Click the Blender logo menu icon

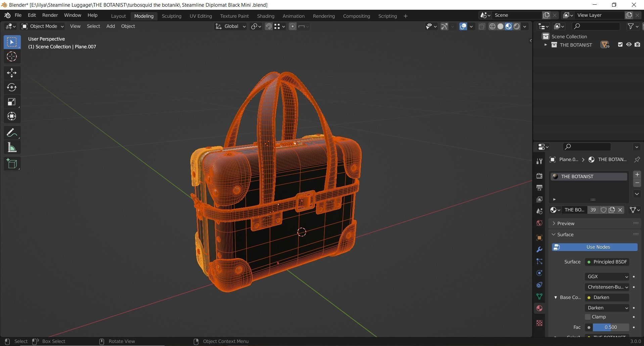[x=7, y=15]
